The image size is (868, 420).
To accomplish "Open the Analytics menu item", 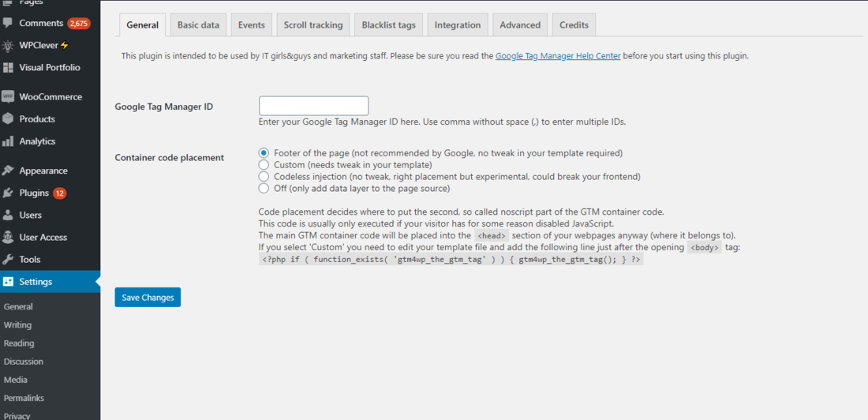I will point(50,141).
